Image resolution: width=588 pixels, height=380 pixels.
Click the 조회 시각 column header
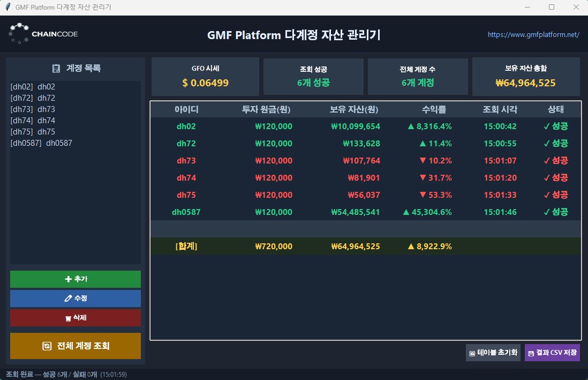click(500, 109)
